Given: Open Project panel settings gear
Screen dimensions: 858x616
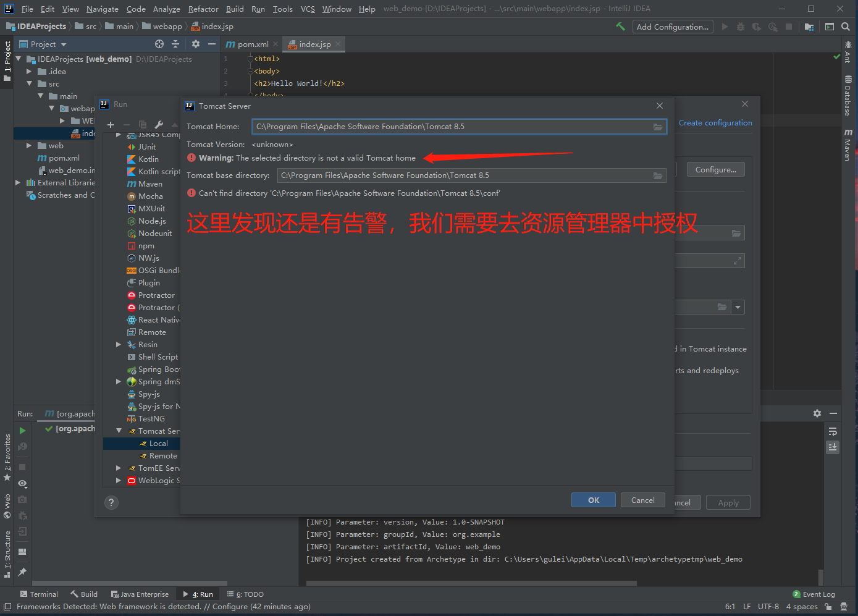Looking at the screenshot, I should (196, 44).
